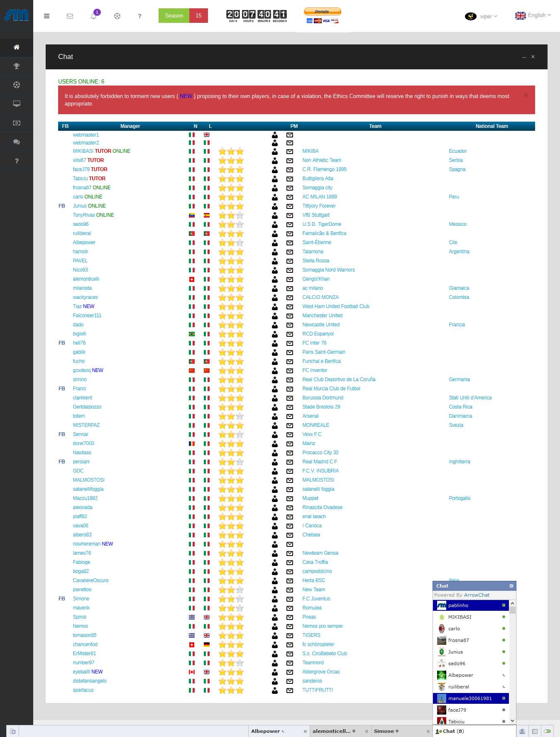Select manuele30061981 in chat buddy list

pos(471,698)
